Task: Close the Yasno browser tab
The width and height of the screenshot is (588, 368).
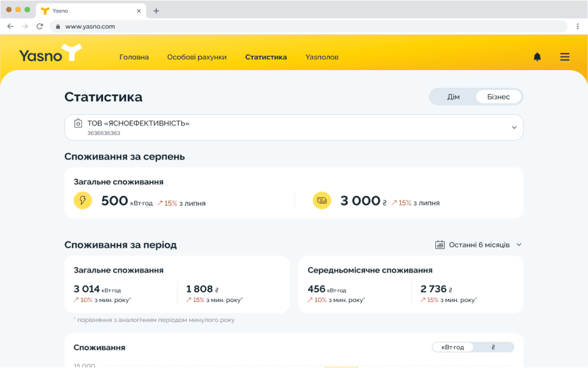Action: 138,11
